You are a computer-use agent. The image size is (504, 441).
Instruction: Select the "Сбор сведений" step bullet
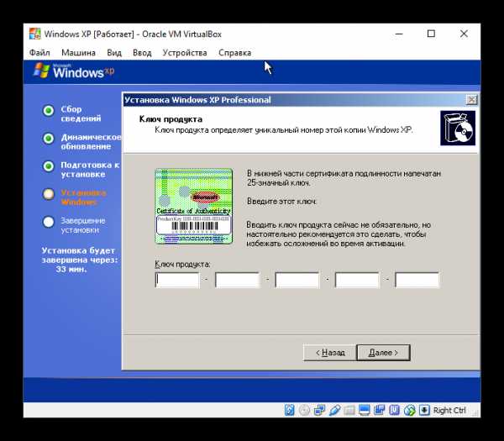click(x=49, y=111)
